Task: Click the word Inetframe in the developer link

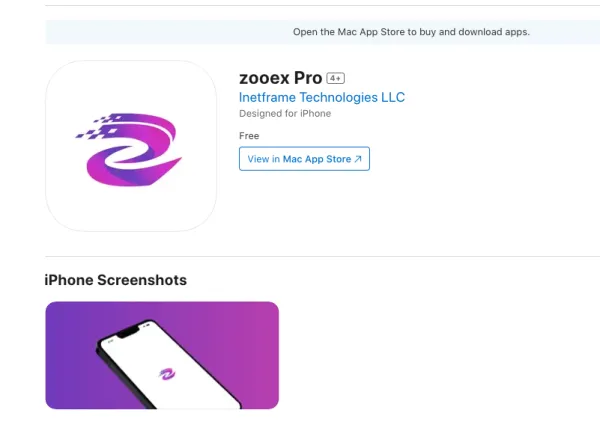Action: (x=270, y=97)
